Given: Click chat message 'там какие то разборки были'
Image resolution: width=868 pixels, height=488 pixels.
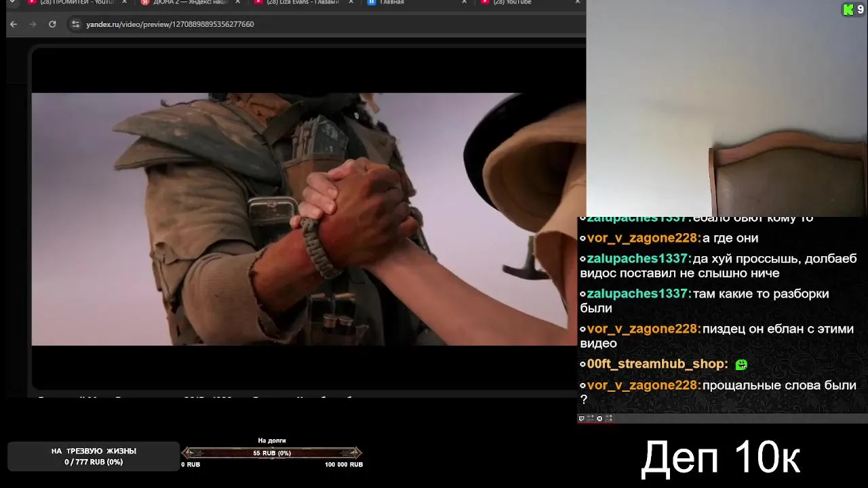Looking at the screenshot, I should (x=705, y=301).
